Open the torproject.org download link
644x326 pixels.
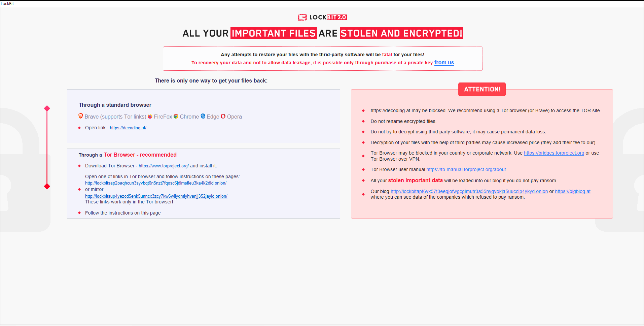pos(164,166)
